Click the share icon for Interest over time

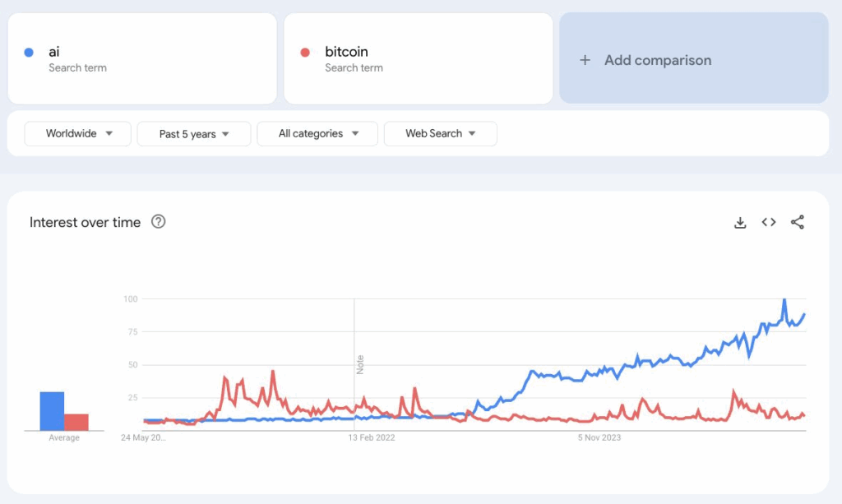[798, 222]
